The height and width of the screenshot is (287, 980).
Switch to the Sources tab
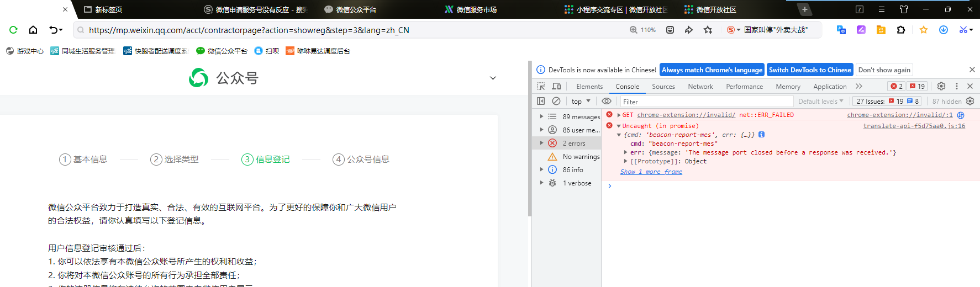[663, 86]
